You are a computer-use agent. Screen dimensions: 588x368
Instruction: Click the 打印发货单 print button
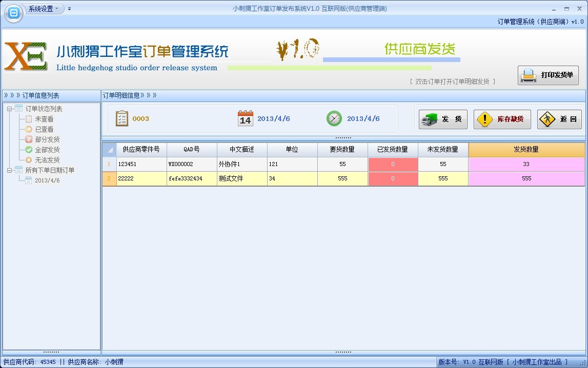click(x=548, y=75)
